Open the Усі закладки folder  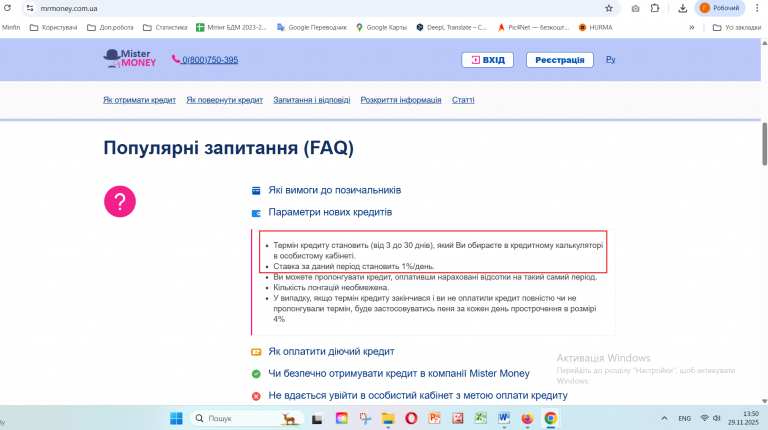tap(737, 27)
